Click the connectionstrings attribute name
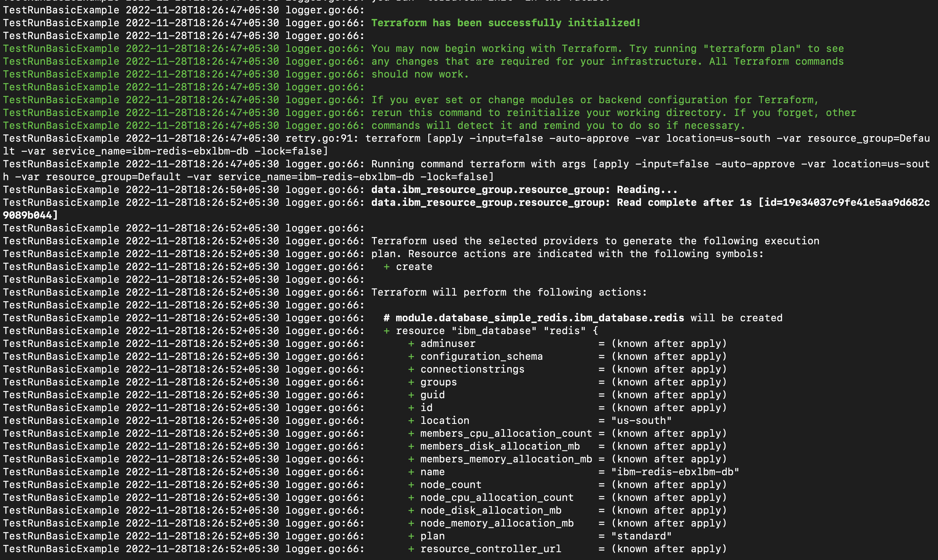Screen dimensions: 938x560 click(472, 370)
